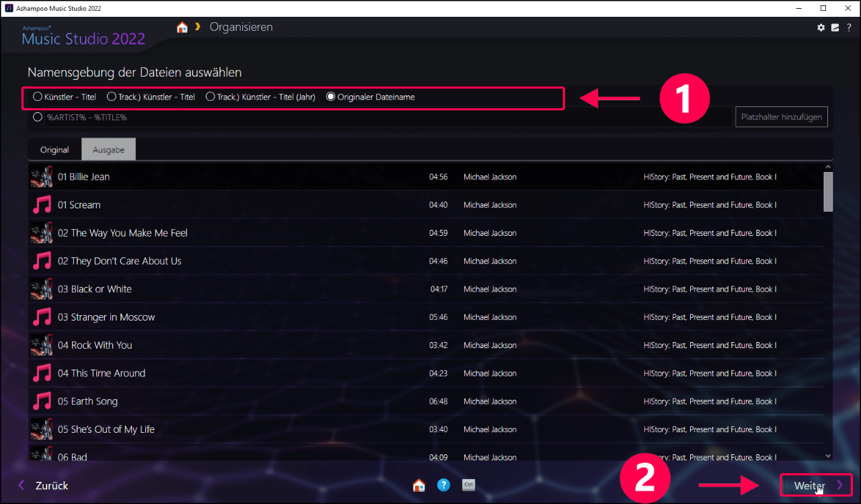Switch to the Original tab
Screen dimensions: 861x504
click(54, 150)
